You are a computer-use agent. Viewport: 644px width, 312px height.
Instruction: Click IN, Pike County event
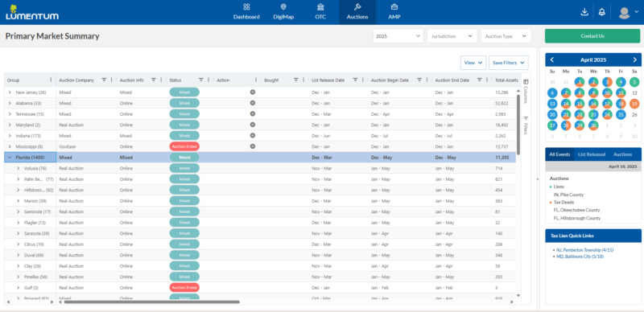point(568,195)
